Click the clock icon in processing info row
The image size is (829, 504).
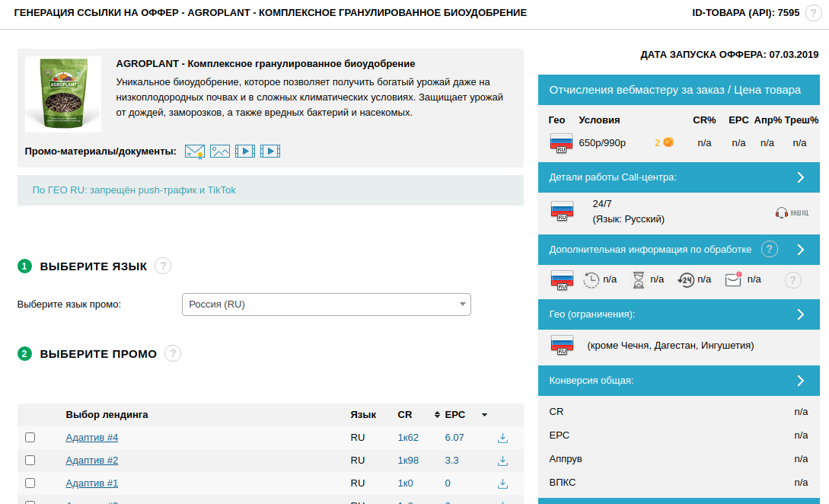point(591,279)
